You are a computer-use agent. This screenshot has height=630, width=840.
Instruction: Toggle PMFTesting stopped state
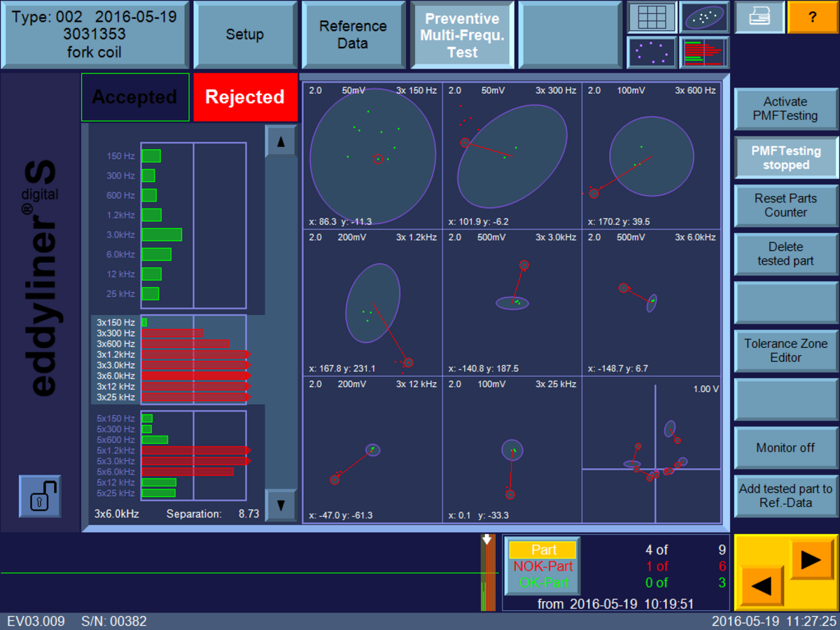[785, 158]
